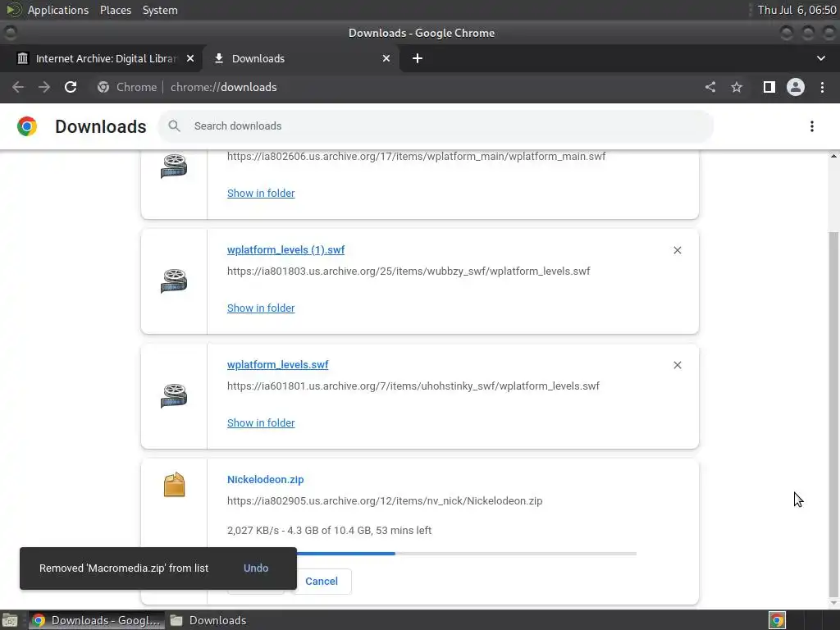This screenshot has width=840, height=630.
Task: Show wplatform_levels.swf in folder
Action: [261, 422]
